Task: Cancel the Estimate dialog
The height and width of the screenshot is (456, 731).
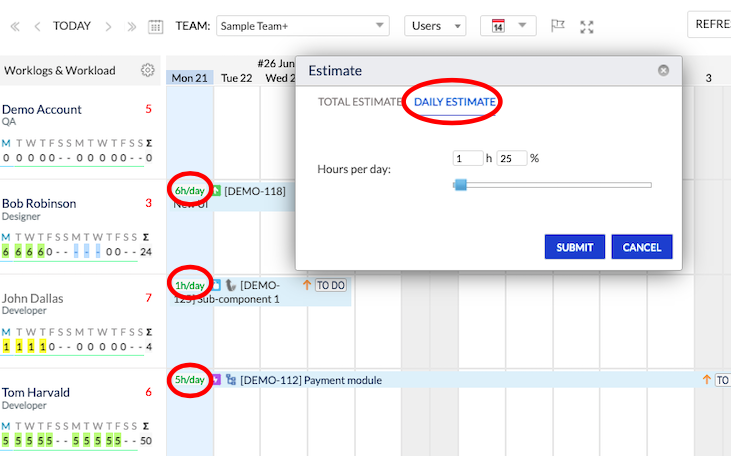Action: pyautogui.click(x=642, y=247)
